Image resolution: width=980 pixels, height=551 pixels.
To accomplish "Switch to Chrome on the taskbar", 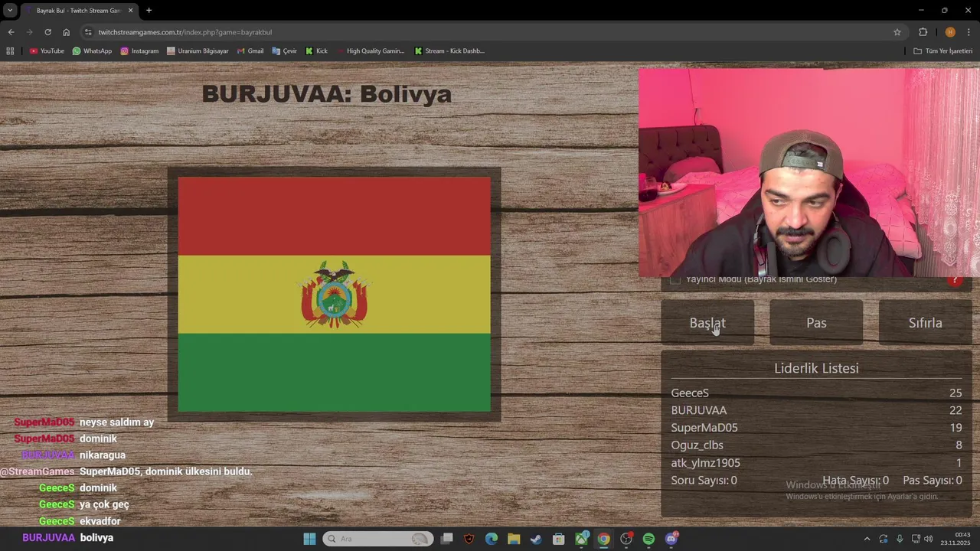I will 604,539.
